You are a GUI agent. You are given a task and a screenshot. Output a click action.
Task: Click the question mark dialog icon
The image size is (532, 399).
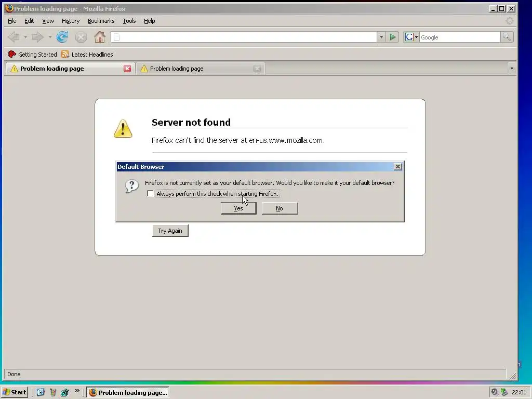click(131, 186)
